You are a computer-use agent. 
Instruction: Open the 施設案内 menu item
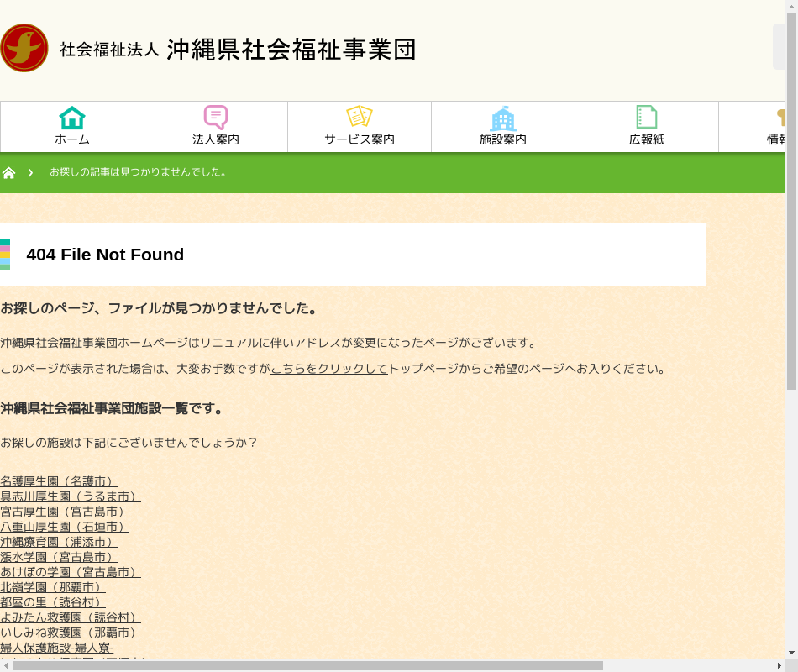coord(503,139)
